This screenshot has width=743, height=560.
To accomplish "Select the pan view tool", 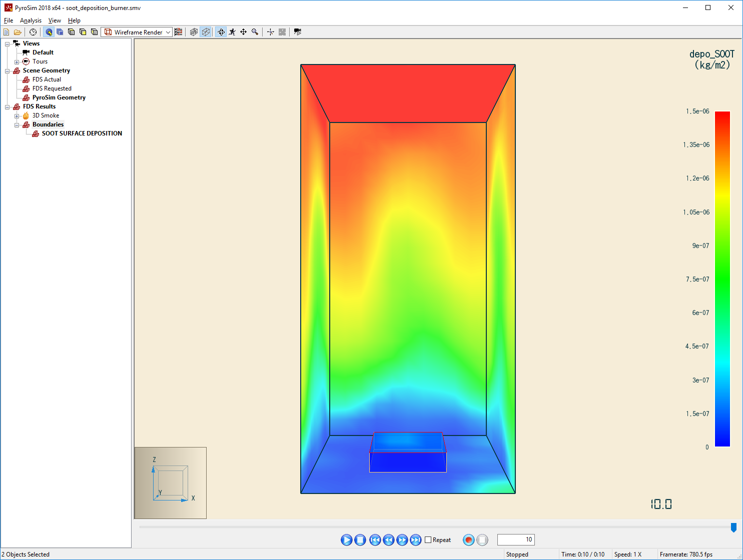I will pos(243,31).
